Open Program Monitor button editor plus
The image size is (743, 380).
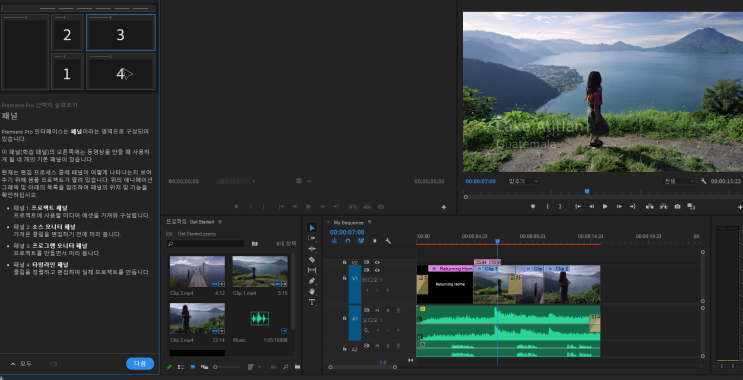740,207
